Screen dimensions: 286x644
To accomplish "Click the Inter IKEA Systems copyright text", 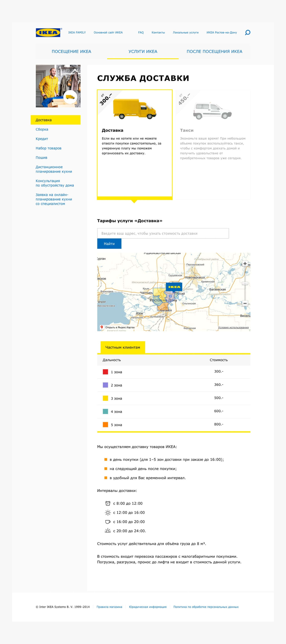I will (63, 607).
